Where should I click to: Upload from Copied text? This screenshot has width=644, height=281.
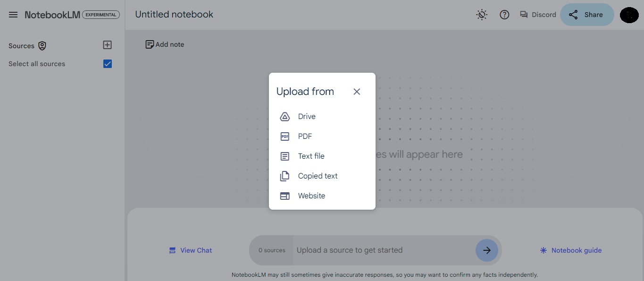click(x=317, y=176)
